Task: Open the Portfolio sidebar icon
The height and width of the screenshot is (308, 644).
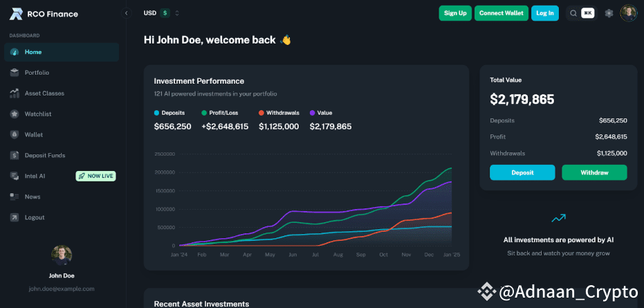Action: (x=15, y=73)
